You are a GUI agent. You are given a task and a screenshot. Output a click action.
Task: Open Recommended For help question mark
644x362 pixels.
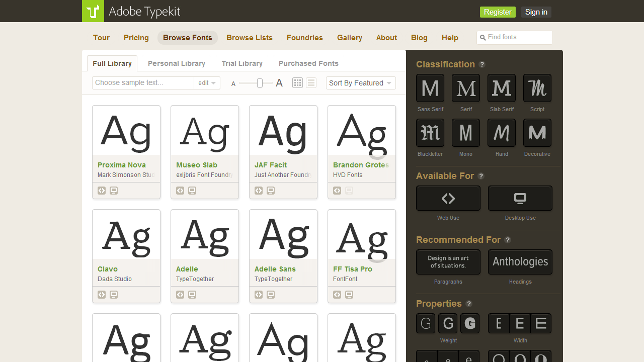[x=508, y=240]
